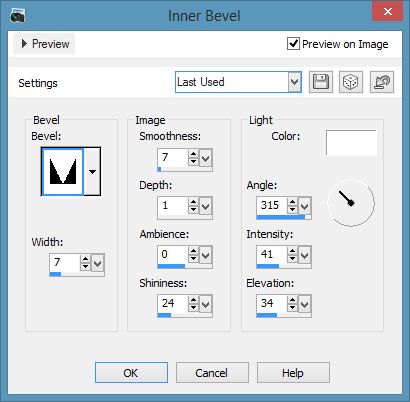Open the Angle value slider dropdown
The image size is (410, 402).
[x=304, y=206]
